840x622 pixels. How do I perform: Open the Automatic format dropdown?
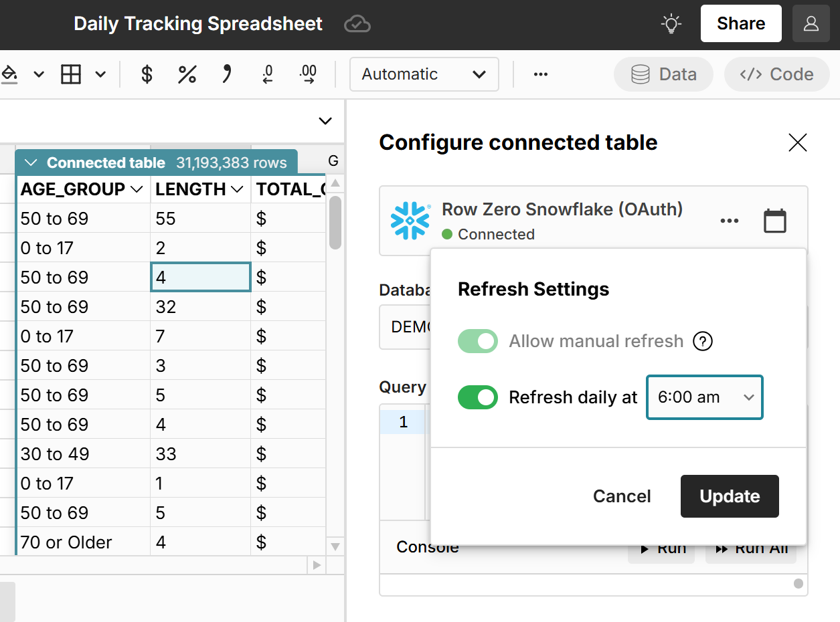click(x=424, y=74)
